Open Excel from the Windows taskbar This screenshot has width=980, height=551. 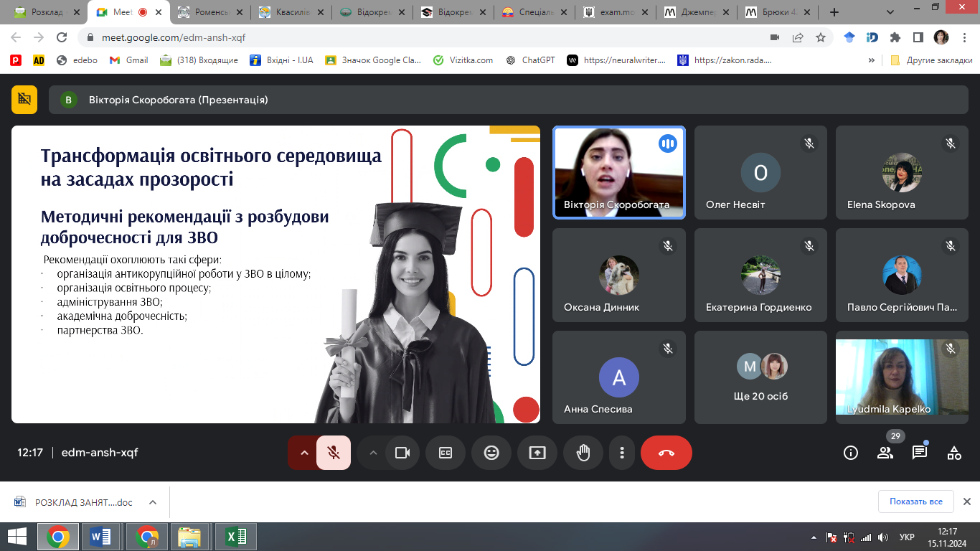point(236,536)
